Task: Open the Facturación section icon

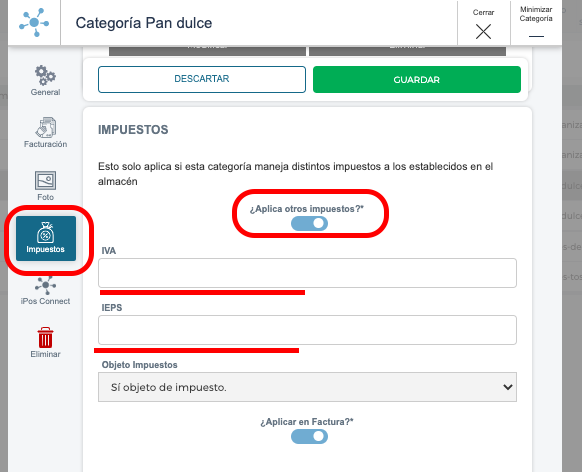Action: (x=46, y=127)
